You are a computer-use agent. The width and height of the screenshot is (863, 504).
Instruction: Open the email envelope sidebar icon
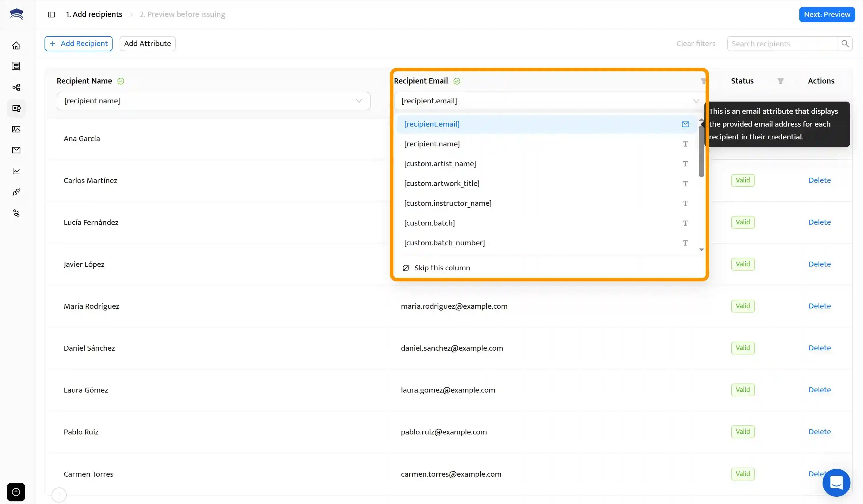(16, 150)
